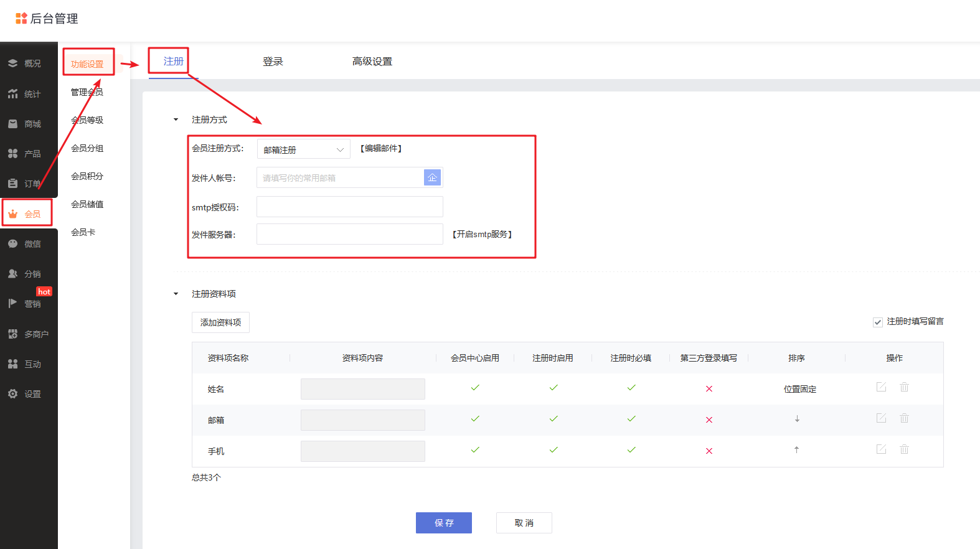The width and height of the screenshot is (980, 549).
Task: Click the 添加资料项 button
Action: (220, 322)
